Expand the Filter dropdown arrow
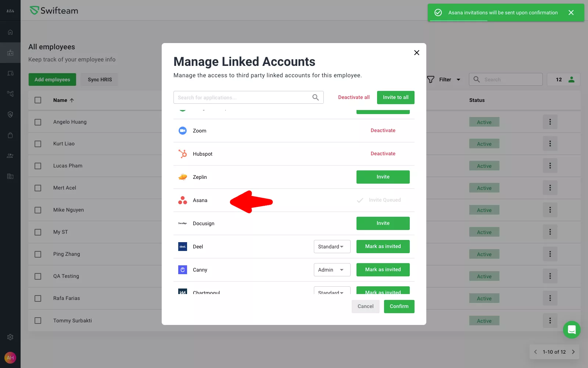Viewport: 588px width, 368px height. pos(458,79)
